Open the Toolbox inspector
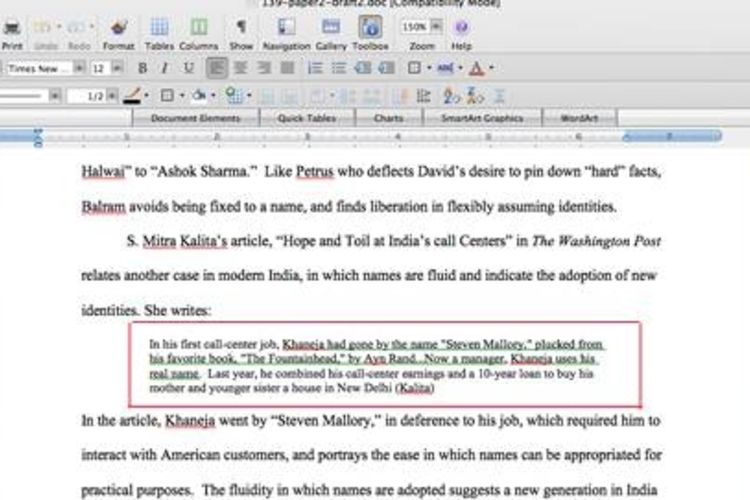This screenshot has height=500, width=750. click(x=370, y=28)
